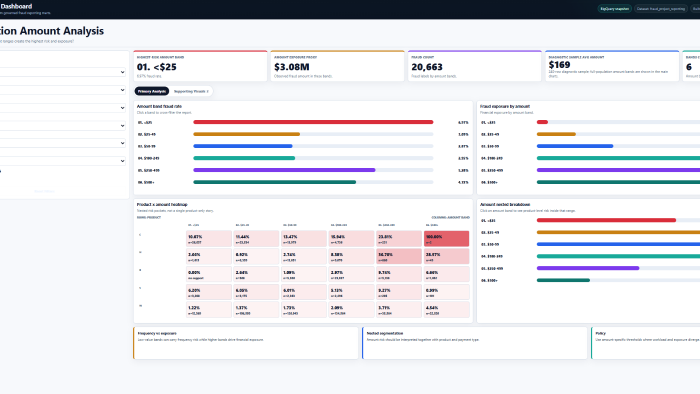This screenshot has height=394, width=700.
Task: Click the Nested segmentation insight card
Action: coord(475,343)
